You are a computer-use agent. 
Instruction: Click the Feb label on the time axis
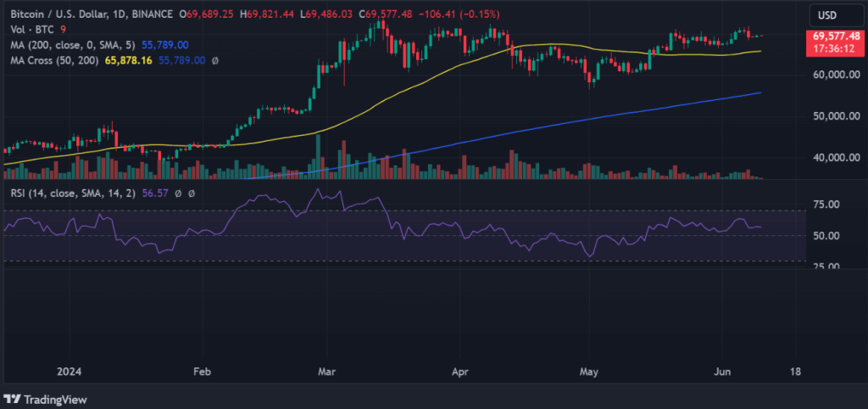(203, 372)
